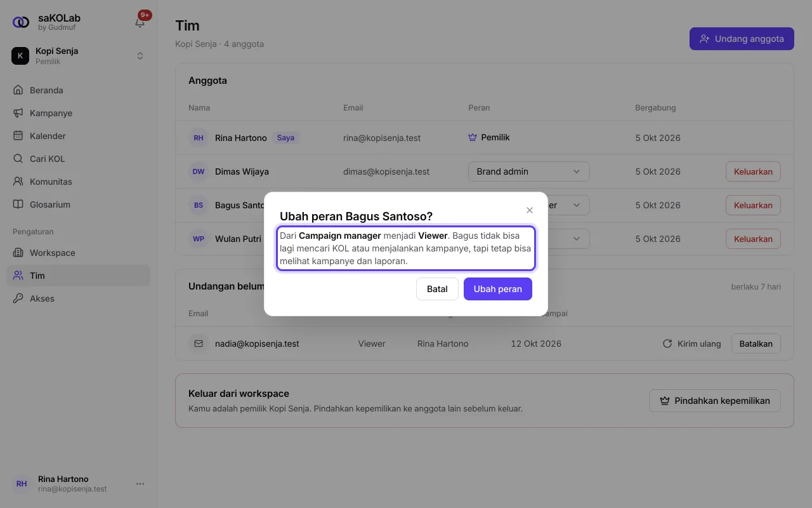Viewport: 812px width, 508px height.
Task: Open Kampanye from the sidebar
Action: tap(78, 113)
